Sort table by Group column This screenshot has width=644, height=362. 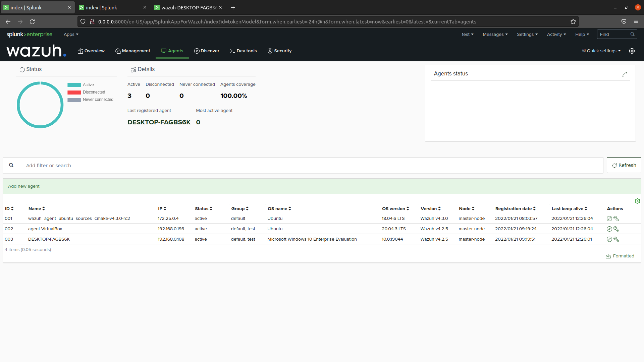tap(240, 209)
